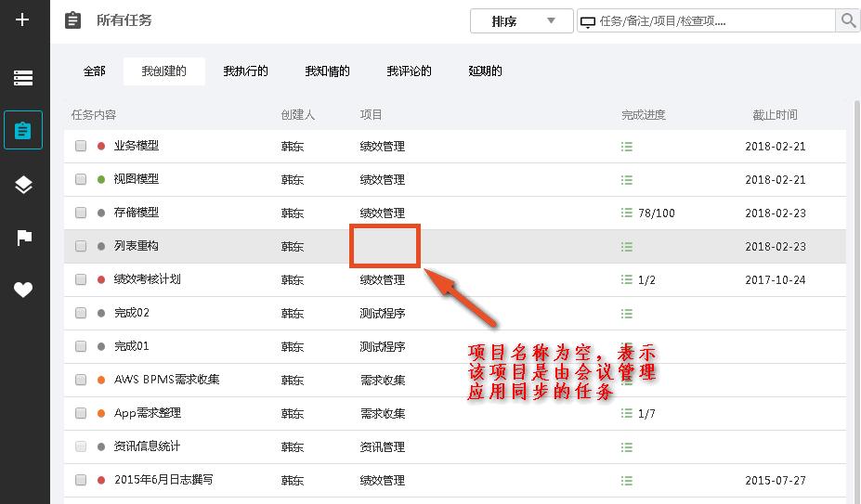Open checklist icon for 完成01 row
The width and height of the screenshot is (861, 504).
click(627, 346)
